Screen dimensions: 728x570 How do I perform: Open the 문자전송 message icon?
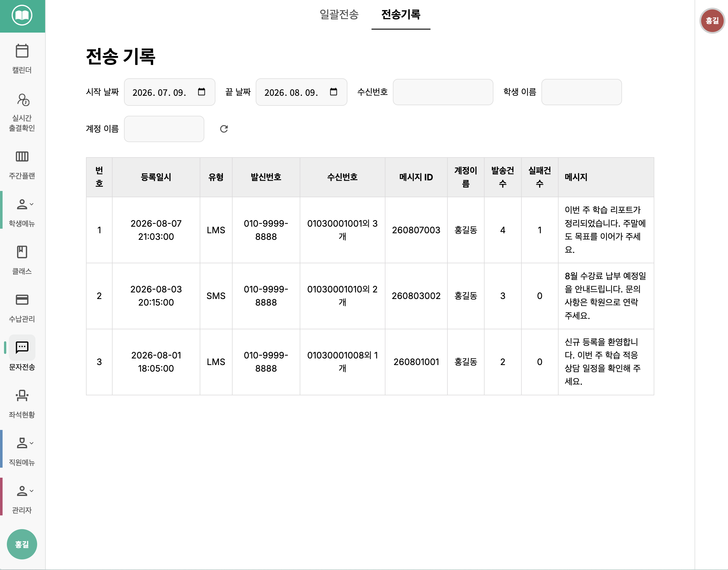click(22, 347)
